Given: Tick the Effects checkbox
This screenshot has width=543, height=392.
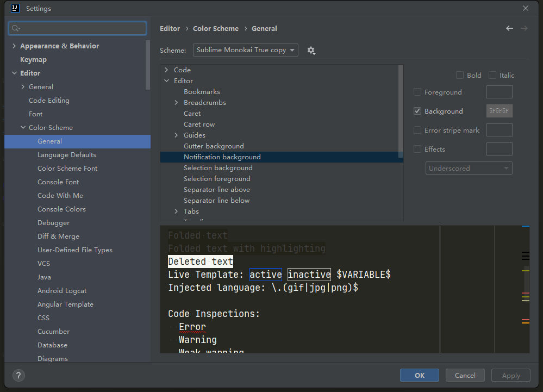Looking at the screenshot, I should (417, 150).
